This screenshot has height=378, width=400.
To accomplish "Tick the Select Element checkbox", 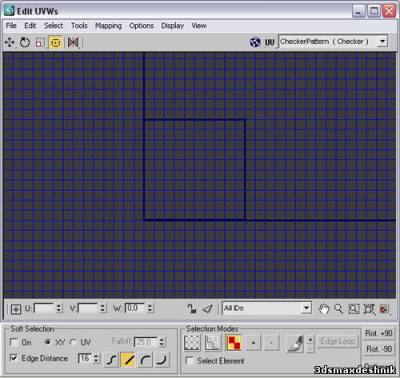I will tap(190, 361).
